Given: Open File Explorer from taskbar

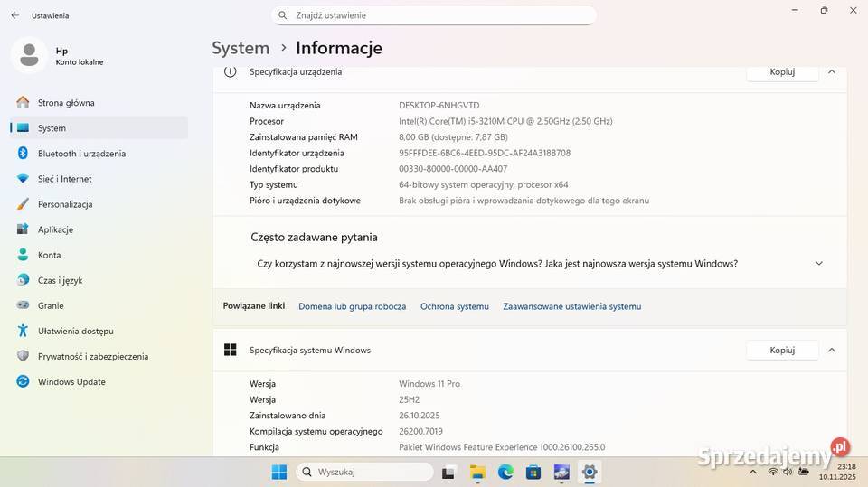Looking at the screenshot, I should tap(477, 472).
